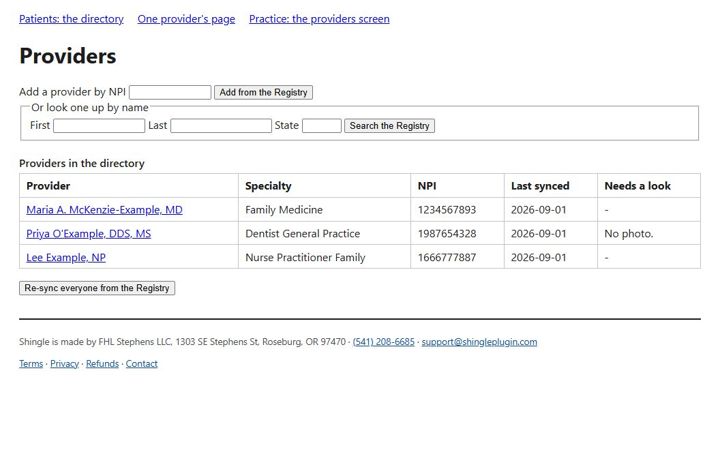
Task: Click the 'Add from the Registry' button
Action: coord(263,92)
